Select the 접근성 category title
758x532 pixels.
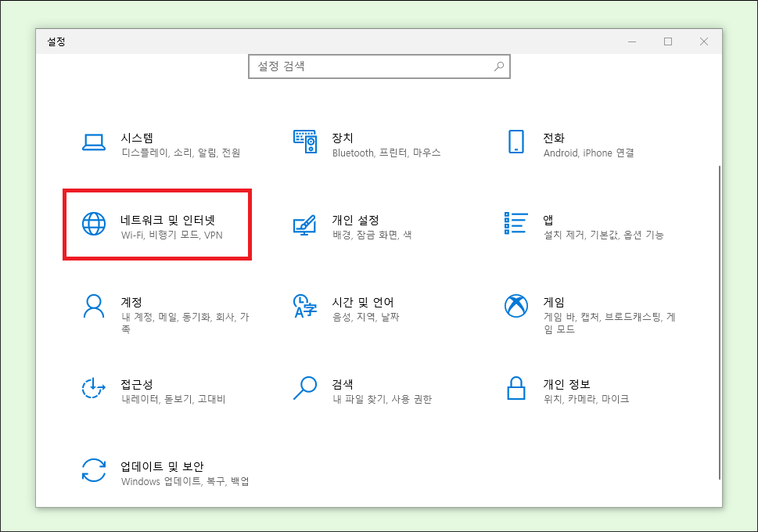click(138, 384)
